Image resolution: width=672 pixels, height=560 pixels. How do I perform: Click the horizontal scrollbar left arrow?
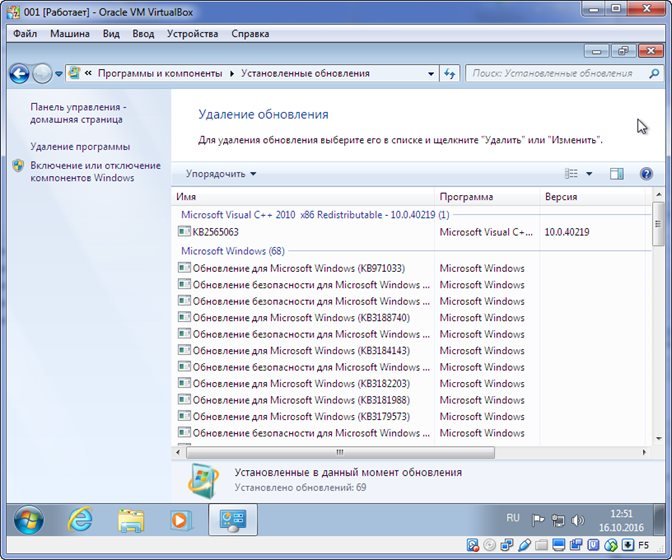[x=178, y=452]
